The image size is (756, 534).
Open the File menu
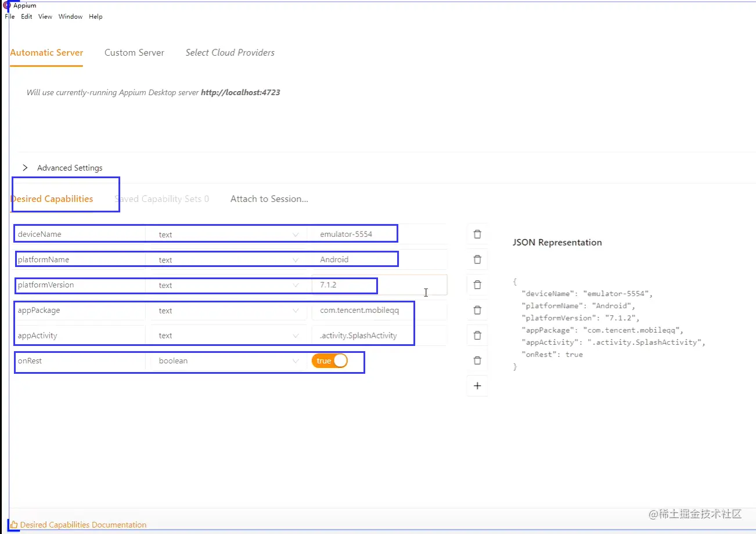10,16
